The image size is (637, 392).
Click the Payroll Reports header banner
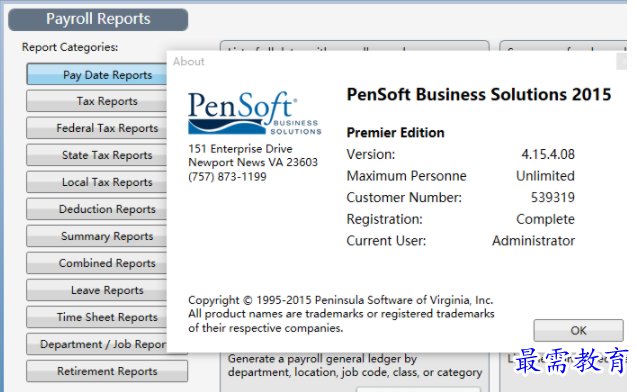tap(98, 19)
